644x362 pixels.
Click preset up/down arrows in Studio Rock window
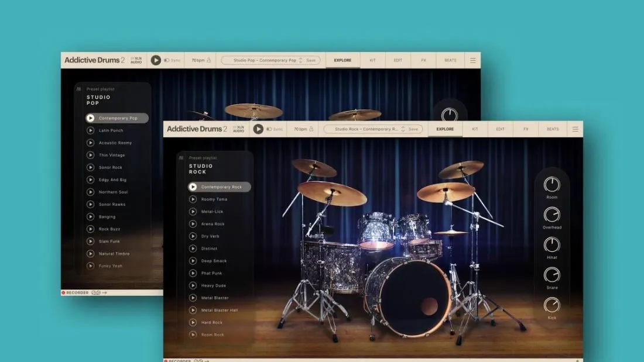(x=403, y=129)
